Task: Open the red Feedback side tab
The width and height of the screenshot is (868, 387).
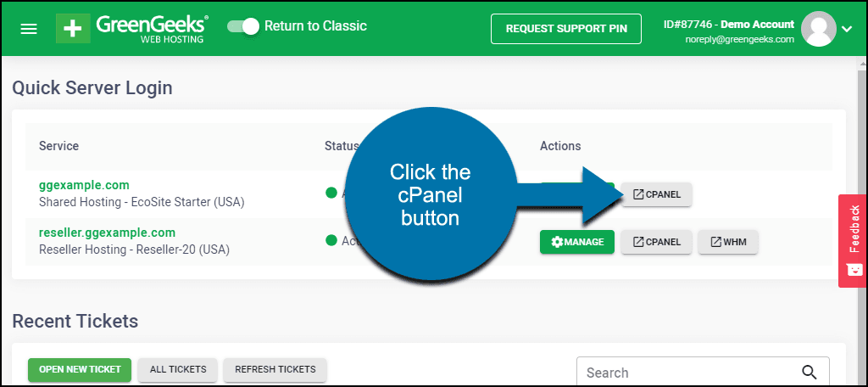Action: tap(853, 241)
